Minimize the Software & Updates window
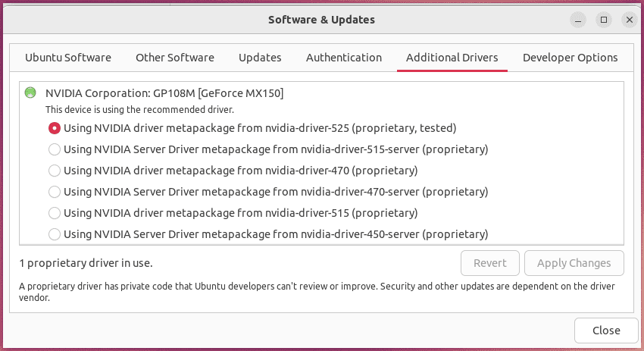 tap(578, 20)
